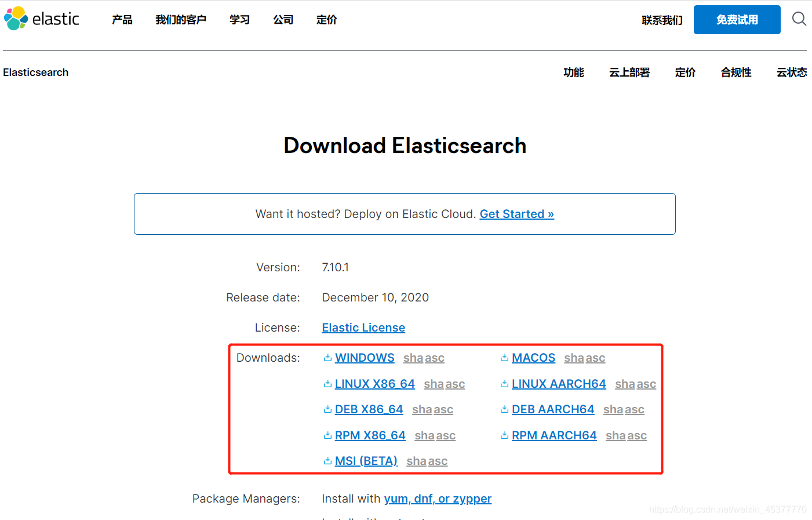The height and width of the screenshot is (520, 812).
Task: Click the 免费试用 button
Action: point(737,20)
